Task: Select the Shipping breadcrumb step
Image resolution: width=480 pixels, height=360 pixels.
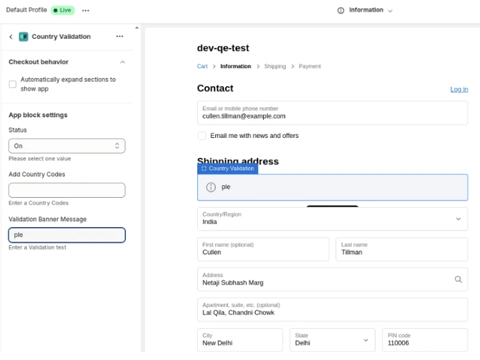Action: pos(275,66)
